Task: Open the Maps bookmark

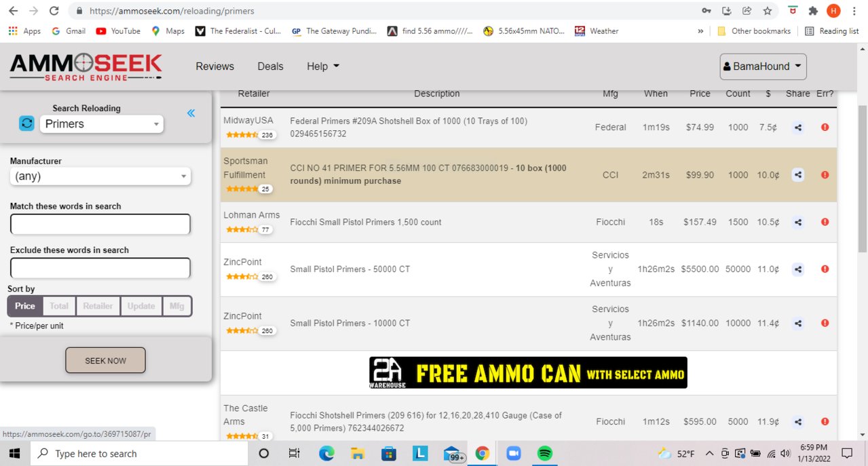Action: click(x=168, y=31)
